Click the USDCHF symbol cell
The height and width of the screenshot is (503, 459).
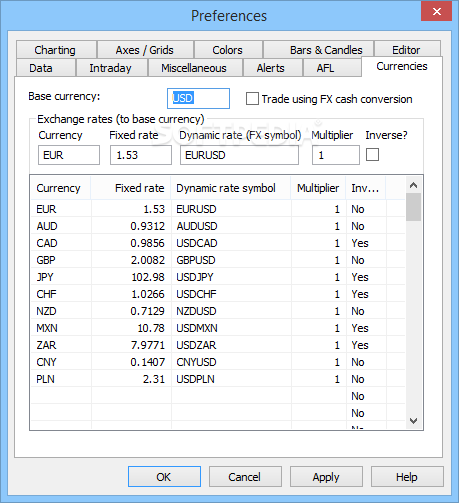click(x=196, y=294)
